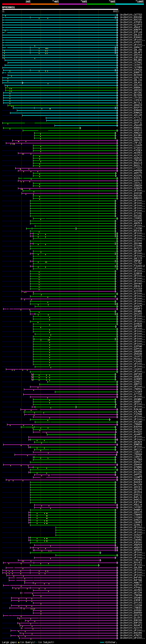
Task: Choose hit UniRef100_B7FLK8
Action: pos(131,32)
